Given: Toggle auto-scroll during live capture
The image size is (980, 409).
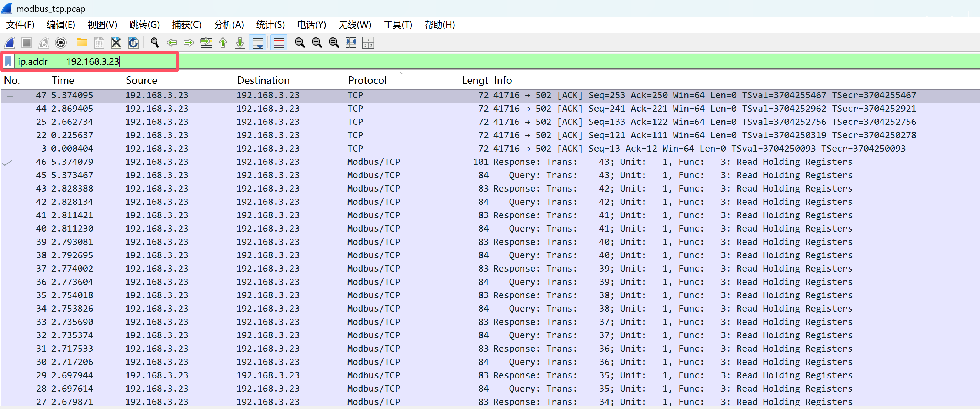Looking at the screenshot, I should (257, 43).
